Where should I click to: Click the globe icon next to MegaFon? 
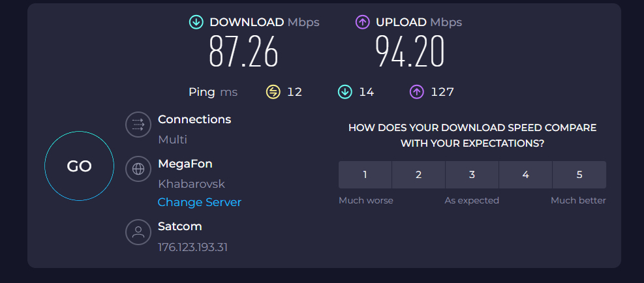(138, 169)
